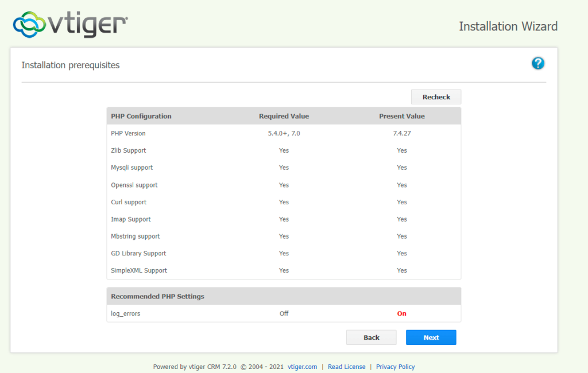Select the Imap Support label
588x373 pixels.
(x=130, y=219)
